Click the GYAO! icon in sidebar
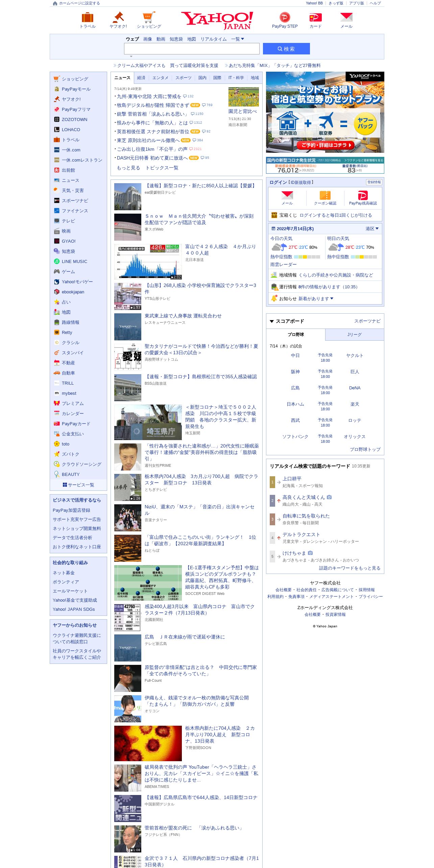434x868 pixels. point(57,241)
